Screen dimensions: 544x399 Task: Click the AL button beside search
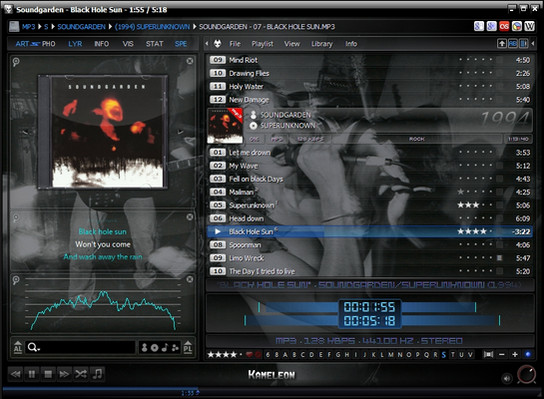[x=18, y=347]
